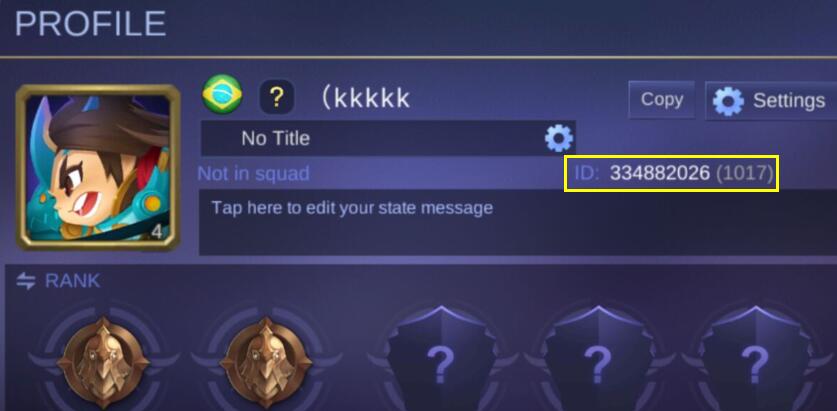This screenshot has height=411, width=837.
Task: Toggle the swap arrows beside RANK
Action: coord(26,281)
